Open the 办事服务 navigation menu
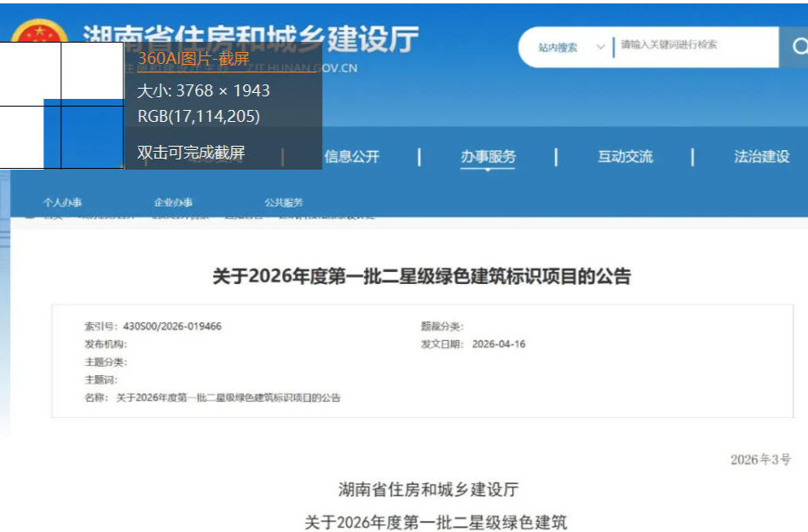This screenshot has height=532, width=808. [488, 157]
